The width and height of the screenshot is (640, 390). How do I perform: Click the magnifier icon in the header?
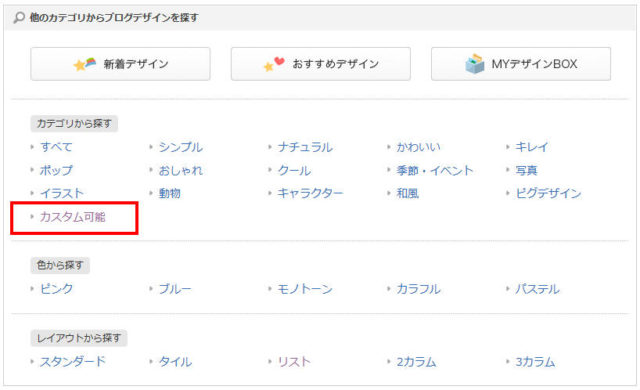pos(19,18)
